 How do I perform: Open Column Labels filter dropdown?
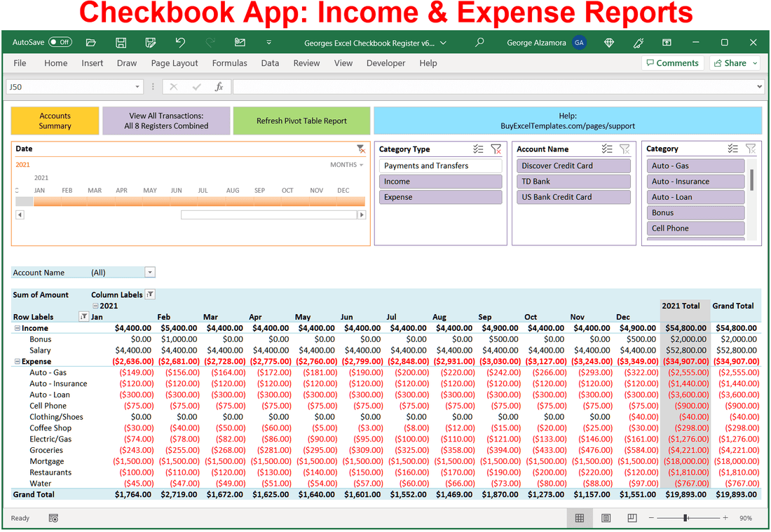(149, 294)
